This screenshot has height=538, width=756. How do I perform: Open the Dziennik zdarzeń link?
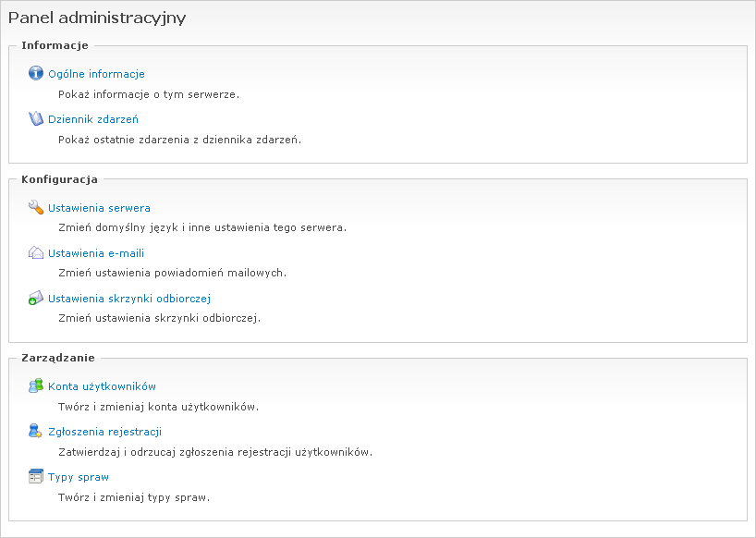click(92, 118)
